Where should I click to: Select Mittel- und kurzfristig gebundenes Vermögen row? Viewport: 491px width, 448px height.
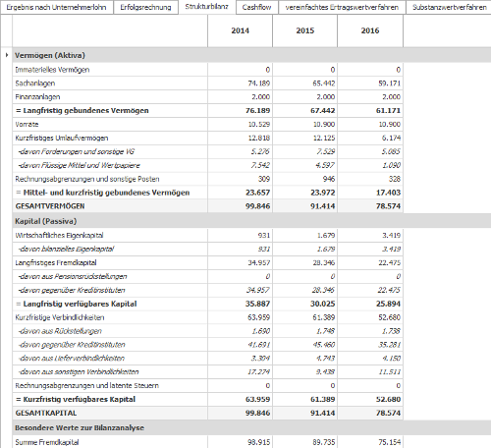tap(103, 193)
